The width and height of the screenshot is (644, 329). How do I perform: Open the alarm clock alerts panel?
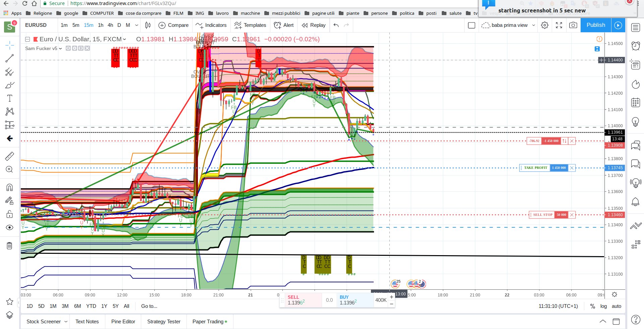[x=636, y=46]
